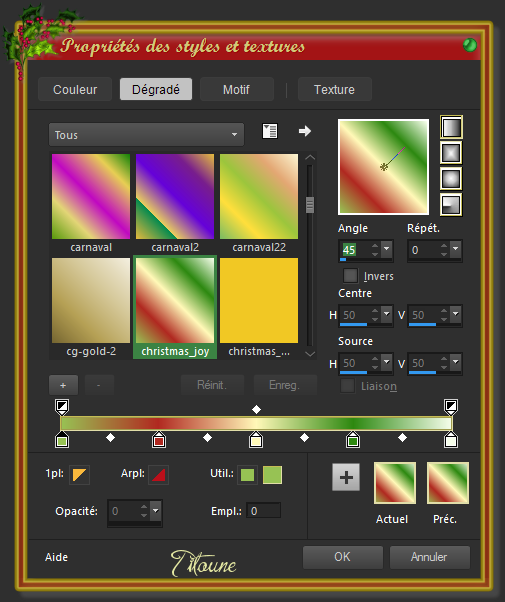Click the background color icon beside Arpl

tap(158, 475)
